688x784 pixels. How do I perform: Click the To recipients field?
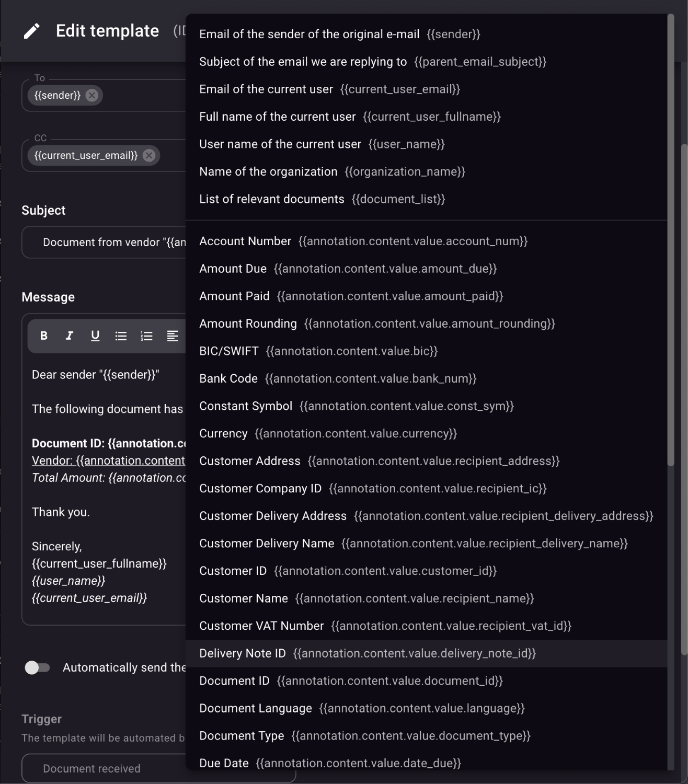tap(104, 95)
